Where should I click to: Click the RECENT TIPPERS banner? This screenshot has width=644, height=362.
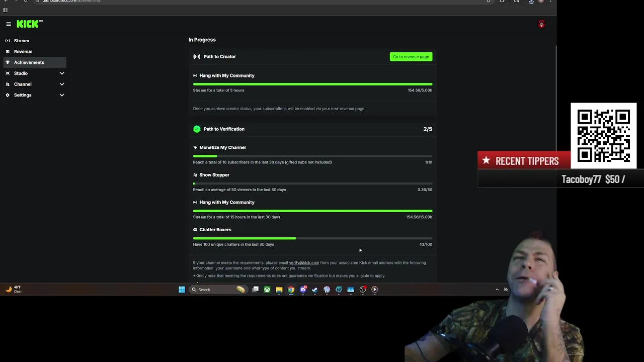[x=524, y=161]
